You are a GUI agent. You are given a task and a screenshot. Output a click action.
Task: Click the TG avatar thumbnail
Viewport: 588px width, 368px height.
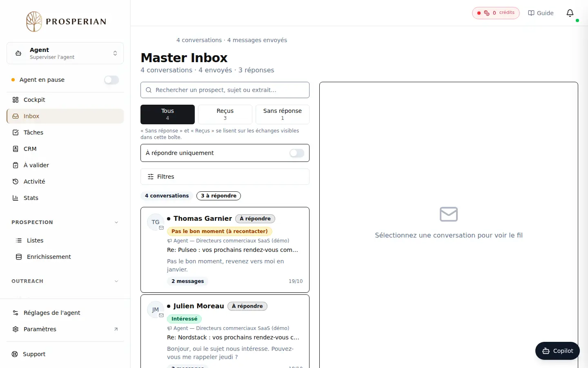(155, 222)
